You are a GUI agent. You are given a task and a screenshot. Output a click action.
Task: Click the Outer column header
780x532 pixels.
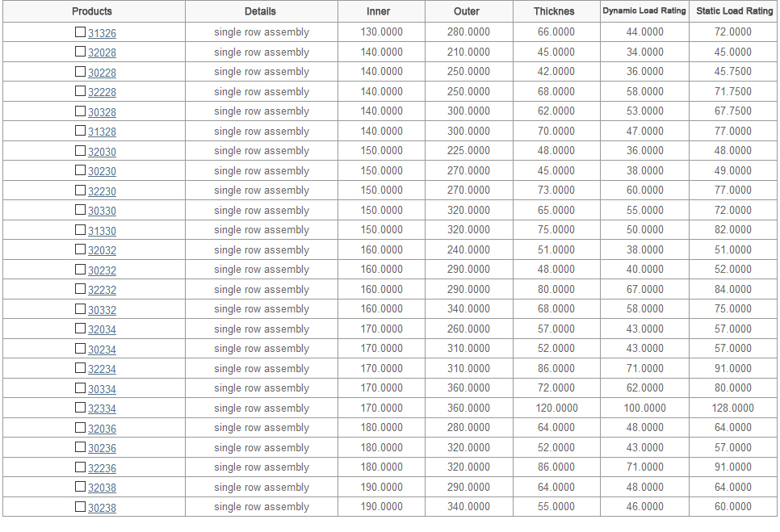467,11
